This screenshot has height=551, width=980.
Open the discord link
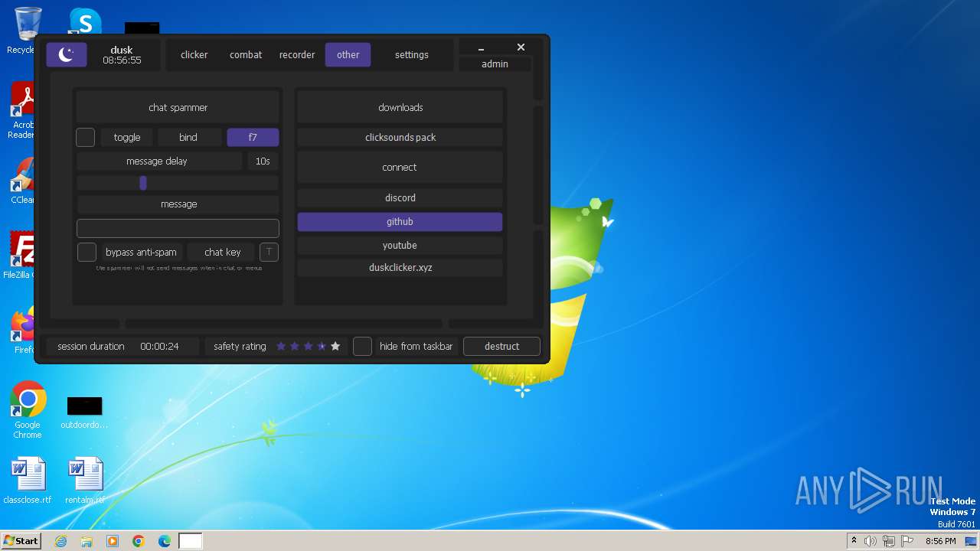point(400,197)
